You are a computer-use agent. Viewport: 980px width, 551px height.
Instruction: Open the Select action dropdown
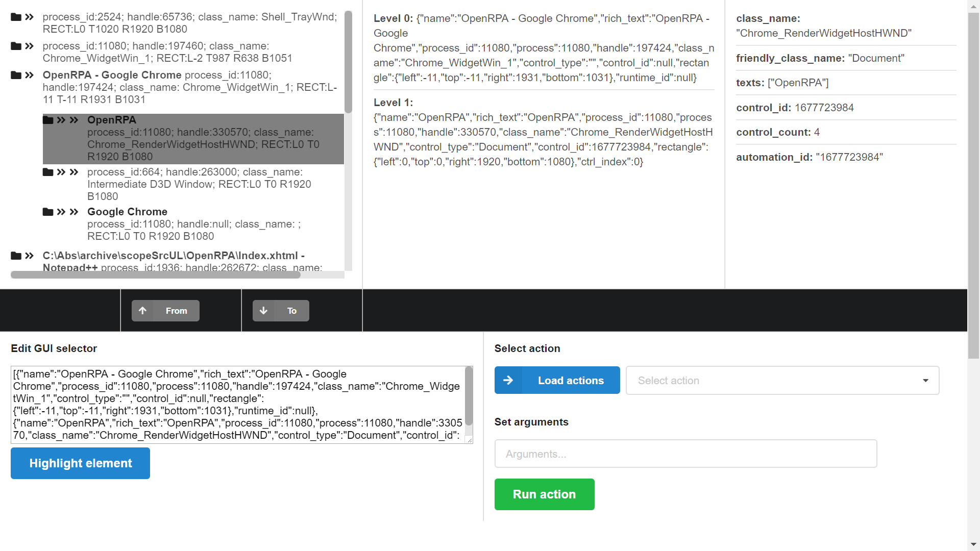tap(782, 380)
